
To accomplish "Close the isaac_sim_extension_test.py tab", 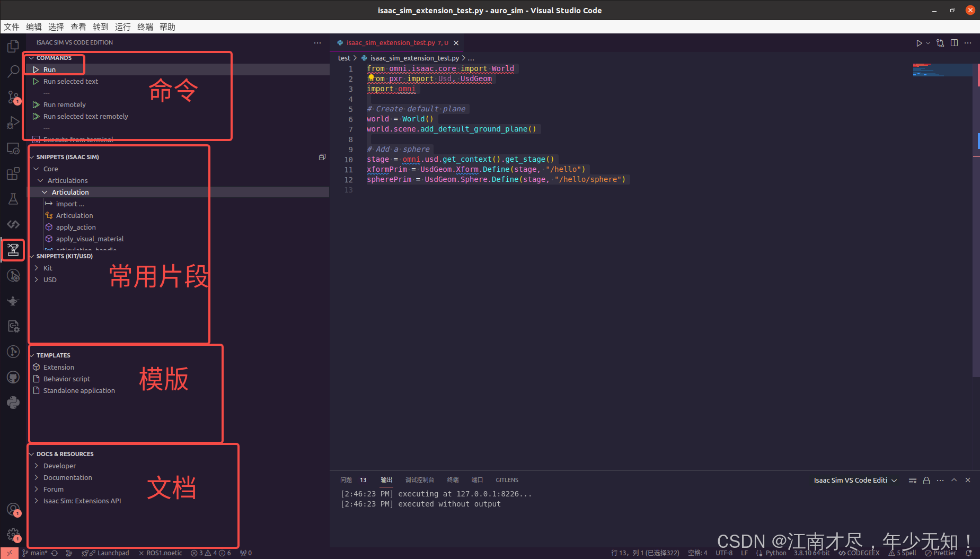I will (456, 43).
